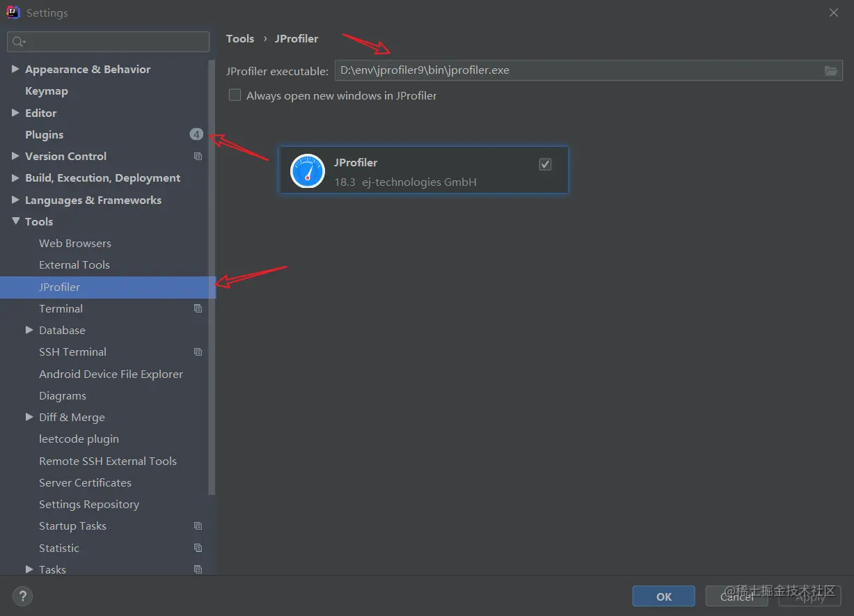Screen dimensions: 854x616
Task: Click project-level icon beside Version Control
Action: pyautogui.click(x=198, y=157)
